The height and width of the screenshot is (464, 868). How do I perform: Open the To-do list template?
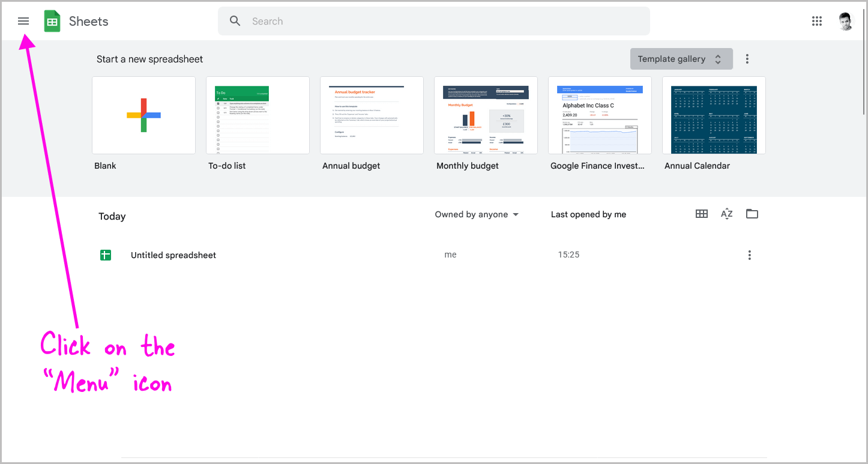click(258, 115)
